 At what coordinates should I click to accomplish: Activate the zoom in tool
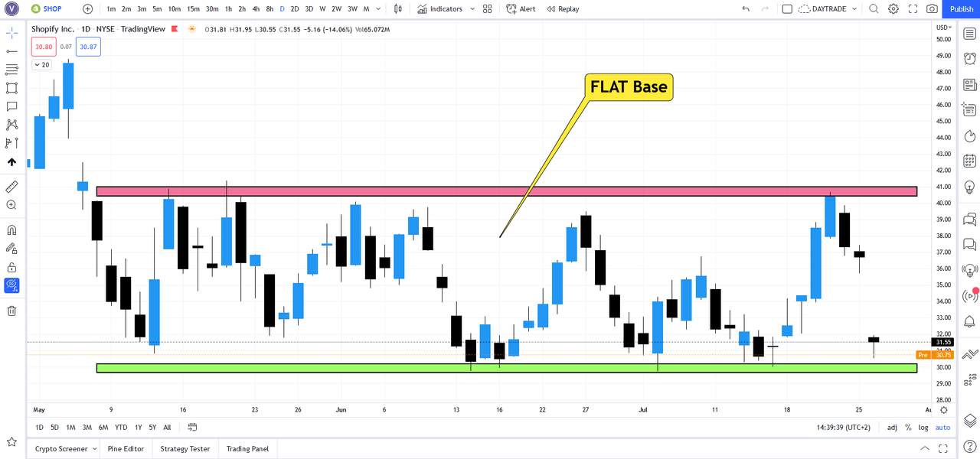point(11,205)
